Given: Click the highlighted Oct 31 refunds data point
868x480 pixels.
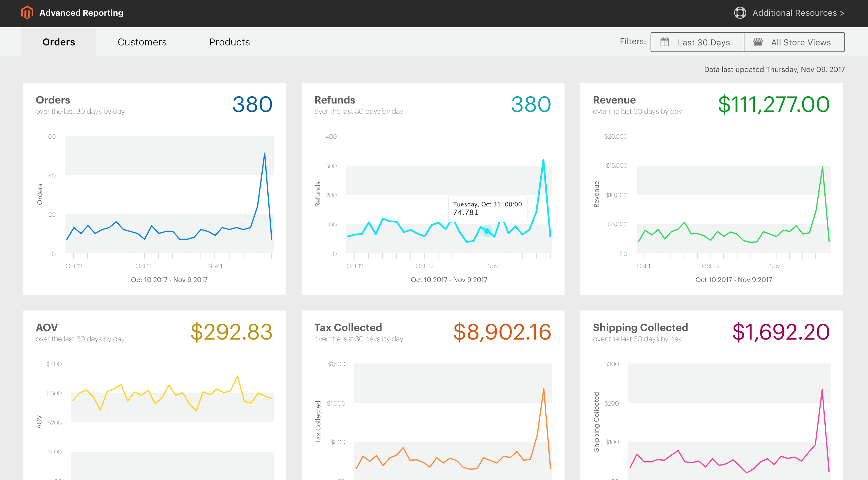Looking at the screenshot, I should (487, 231).
